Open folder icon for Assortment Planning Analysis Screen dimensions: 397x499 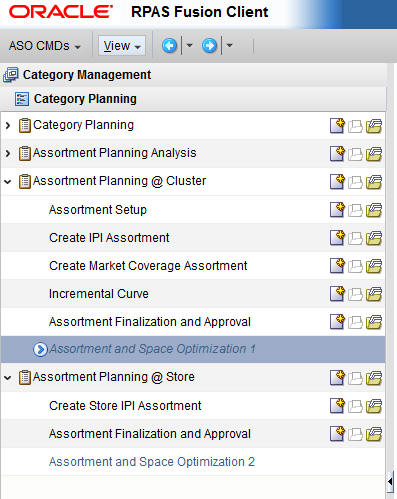point(374,154)
